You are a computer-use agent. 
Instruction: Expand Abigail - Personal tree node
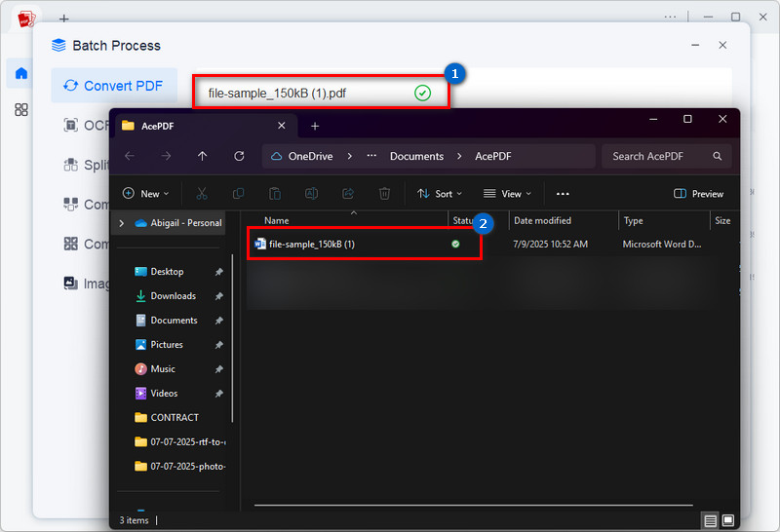(x=121, y=223)
